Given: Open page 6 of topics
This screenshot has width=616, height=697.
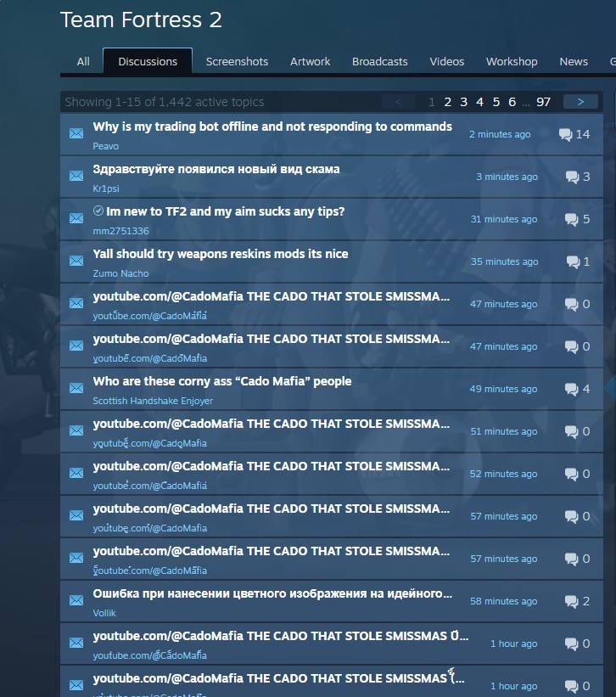Looking at the screenshot, I should (512, 102).
